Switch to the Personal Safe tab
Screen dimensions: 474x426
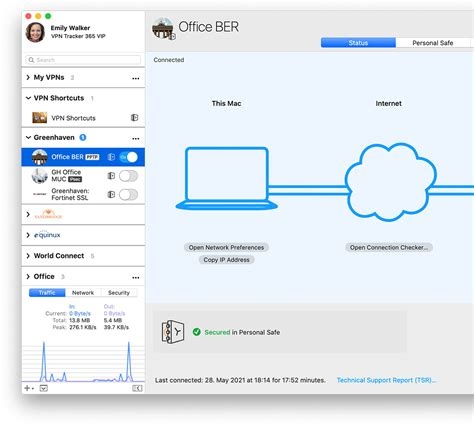(433, 43)
